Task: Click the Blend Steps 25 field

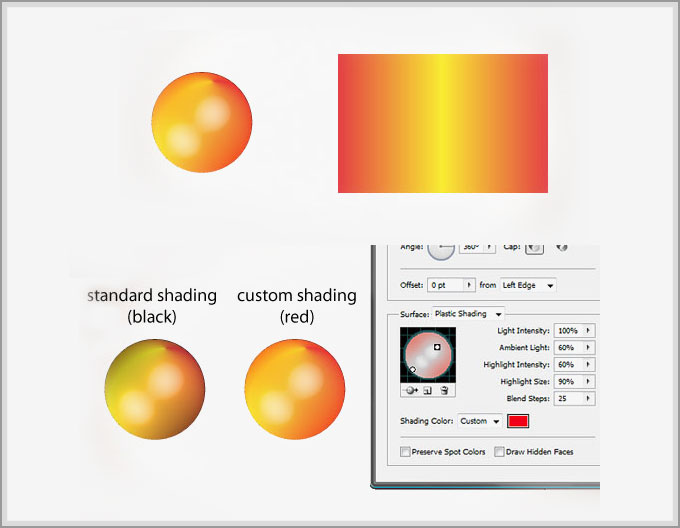Action: [569, 398]
